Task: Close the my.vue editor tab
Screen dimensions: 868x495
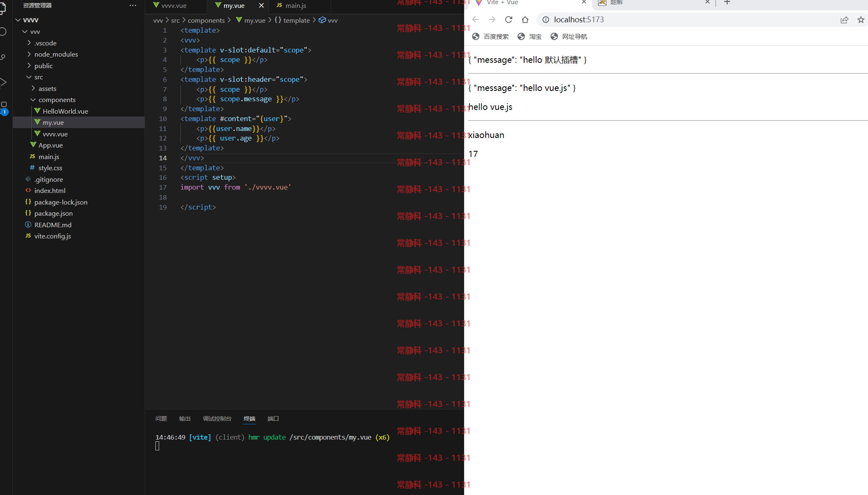Action: [x=261, y=5]
